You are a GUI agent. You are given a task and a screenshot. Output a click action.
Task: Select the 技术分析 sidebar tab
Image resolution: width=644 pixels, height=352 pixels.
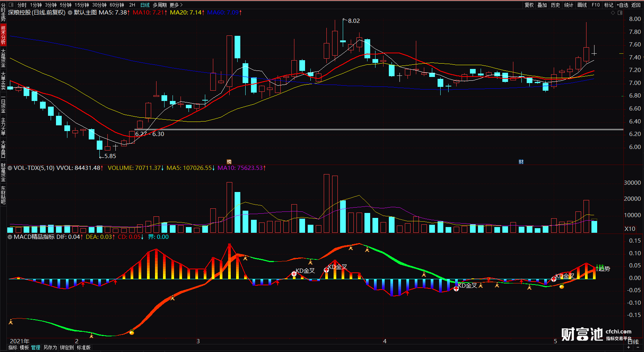pos(3,35)
